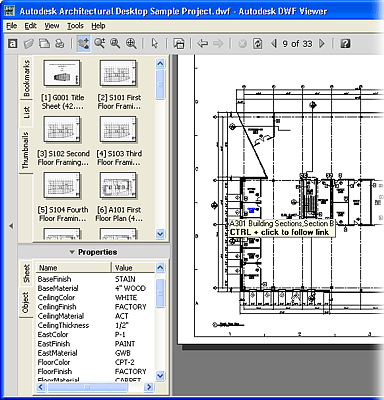This screenshot has width=384, height=400.
Task: Open the Tools menu
Action: click(75, 26)
